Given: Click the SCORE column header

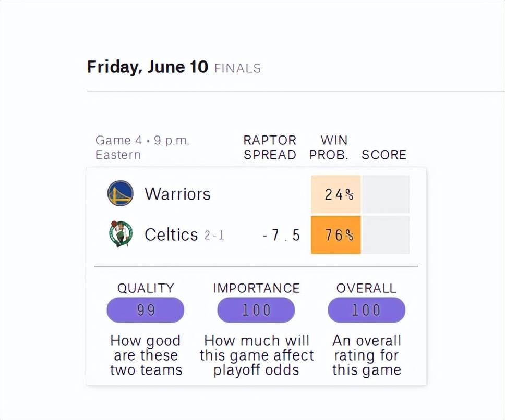Looking at the screenshot, I should [x=384, y=155].
